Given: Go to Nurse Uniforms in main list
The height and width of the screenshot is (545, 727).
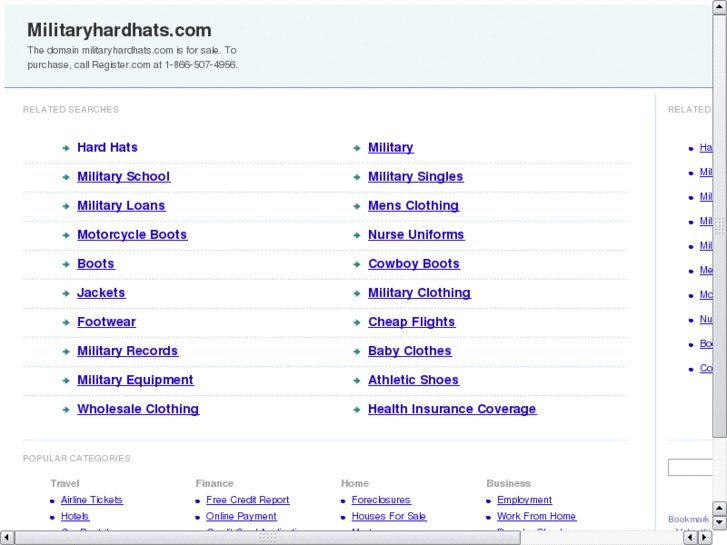Looking at the screenshot, I should 416,235.
